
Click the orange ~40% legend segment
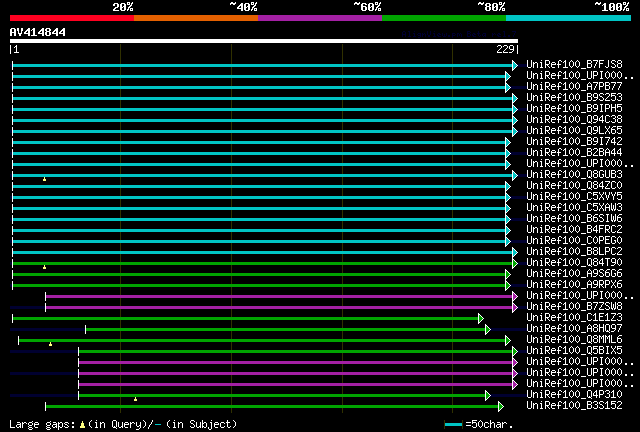click(x=196, y=18)
